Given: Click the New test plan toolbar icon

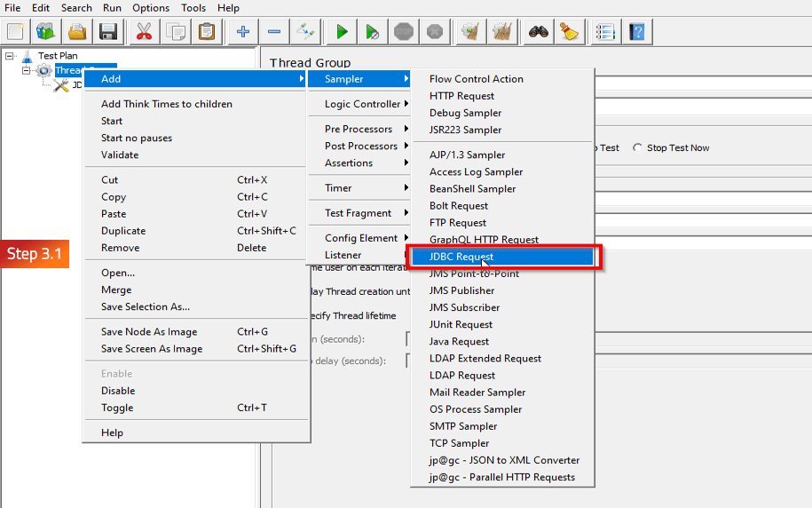Looking at the screenshot, I should pos(15,32).
